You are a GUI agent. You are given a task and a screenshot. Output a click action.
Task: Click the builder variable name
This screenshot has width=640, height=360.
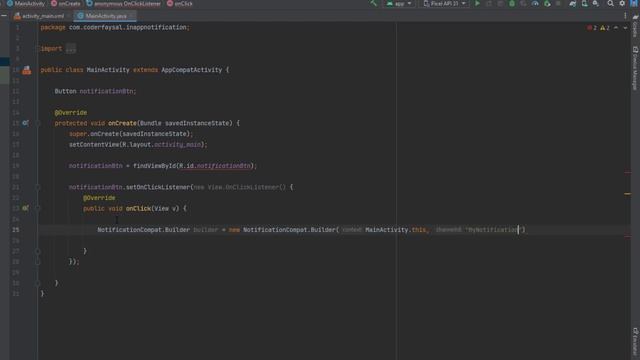point(206,230)
